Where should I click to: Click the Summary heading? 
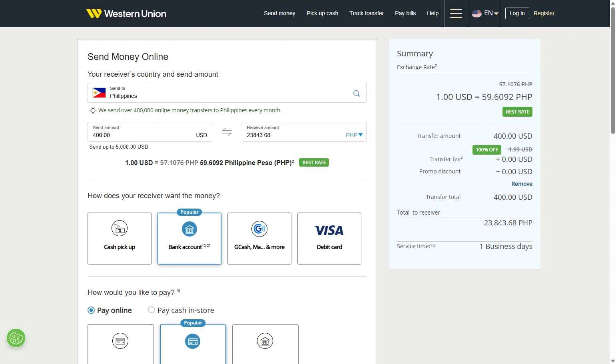415,54
